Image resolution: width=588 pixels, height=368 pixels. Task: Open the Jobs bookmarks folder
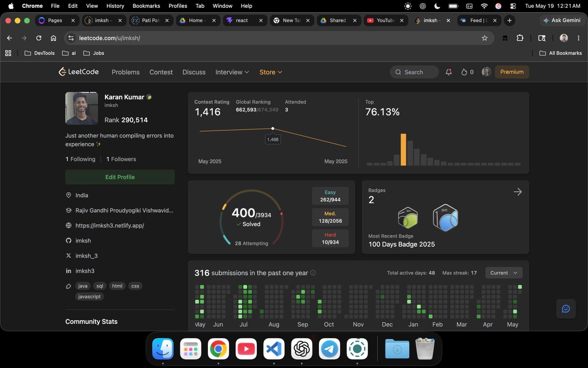pos(94,53)
